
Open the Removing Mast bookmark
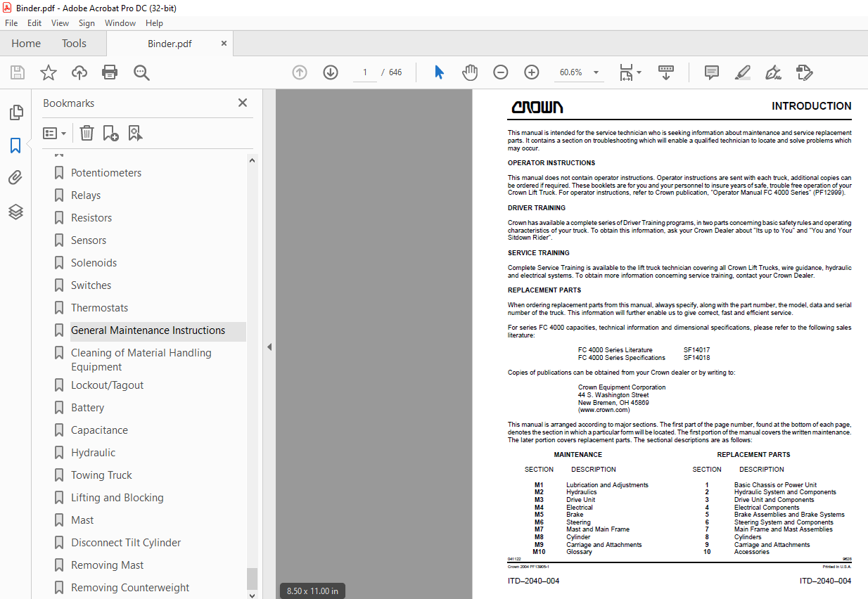pos(107,565)
